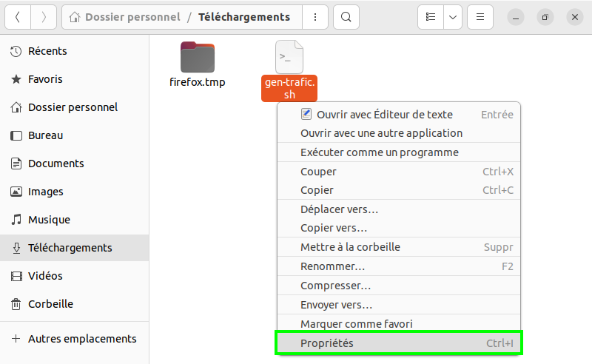The image size is (592, 364).
Task: Click Autres emplacements in the sidebar
Action: click(x=82, y=339)
